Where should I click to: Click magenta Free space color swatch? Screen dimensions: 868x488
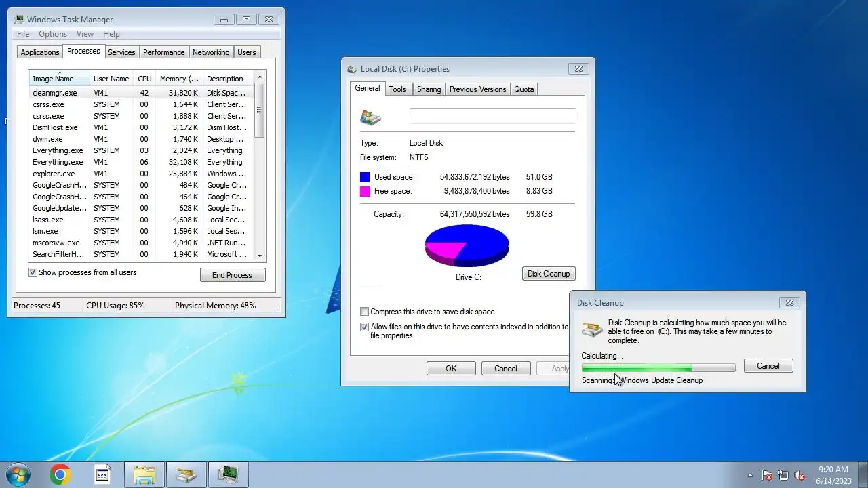click(x=366, y=191)
